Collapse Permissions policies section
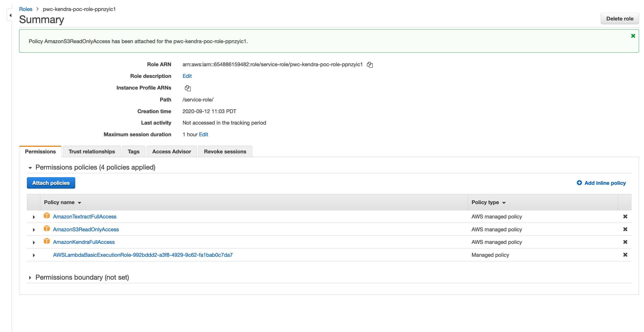This screenshot has width=644, height=332. pos(30,168)
